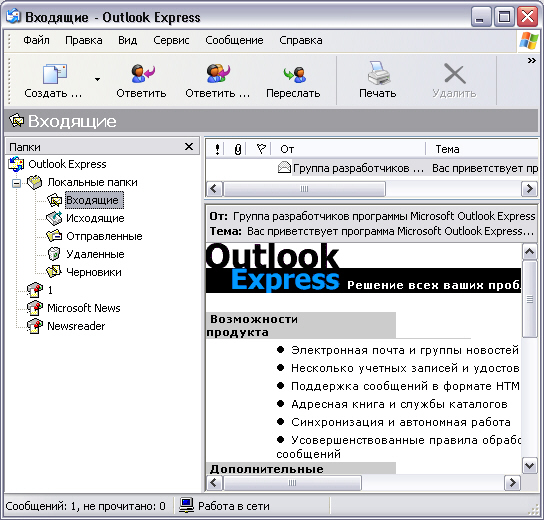Open the Сообщение menu
Viewport: 544px width, 520px height.
point(234,40)
